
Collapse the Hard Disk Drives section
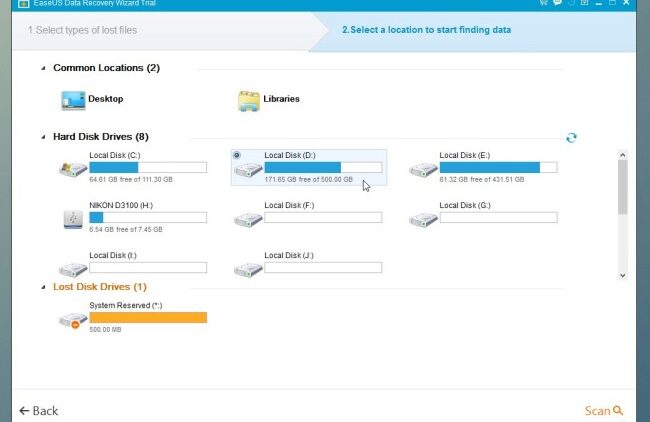coord(43,137)
